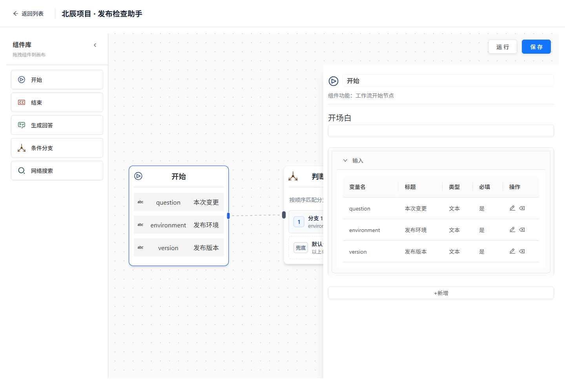
Task: Select the play icon in the 开始 canvas node
Action: [x=139, y=176]
